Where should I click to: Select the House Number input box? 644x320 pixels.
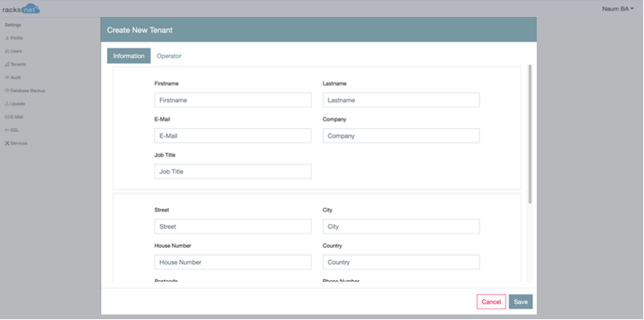point(233,262)
